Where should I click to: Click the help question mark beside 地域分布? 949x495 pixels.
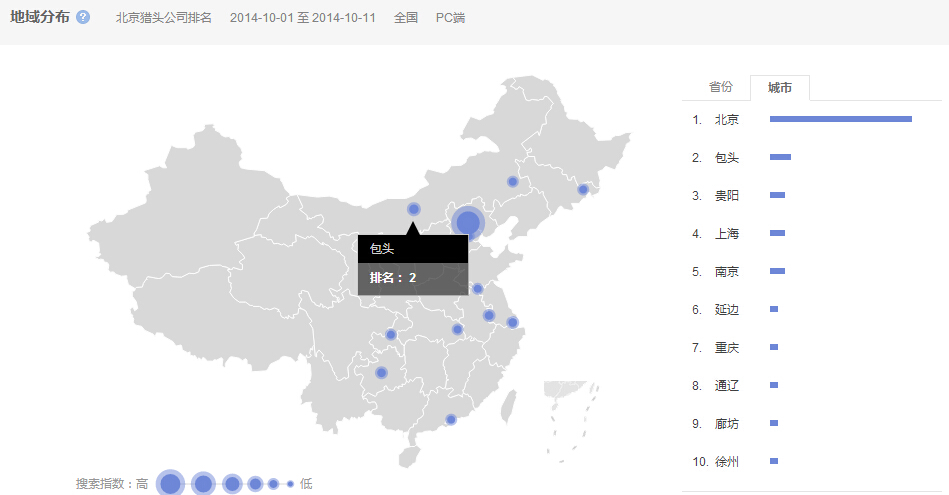(83, 18)
